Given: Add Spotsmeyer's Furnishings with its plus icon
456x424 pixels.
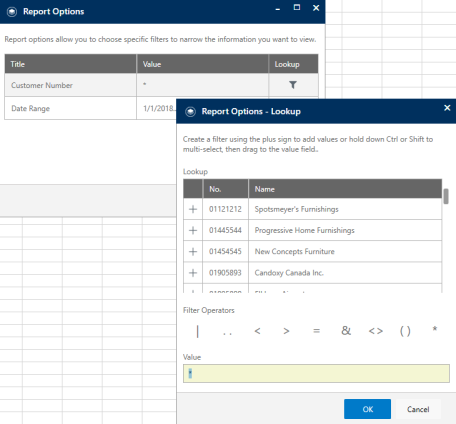Looking at the screenshot, I should pyautogui.click(x=193, y=209).
